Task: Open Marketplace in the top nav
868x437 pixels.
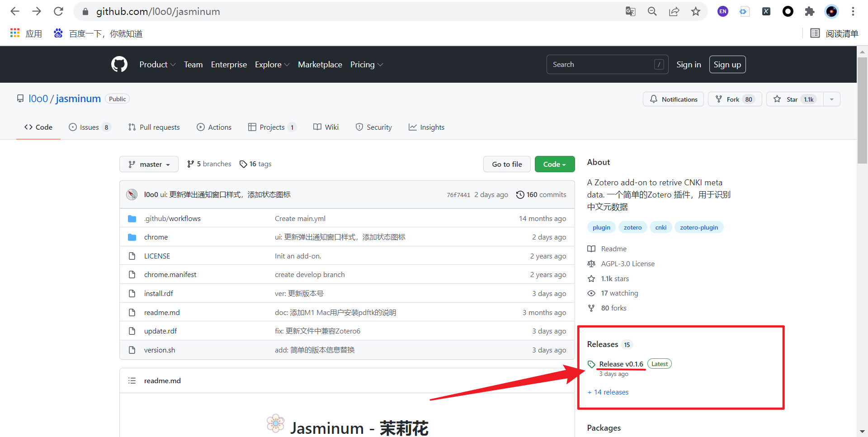Action: [320, 65]
